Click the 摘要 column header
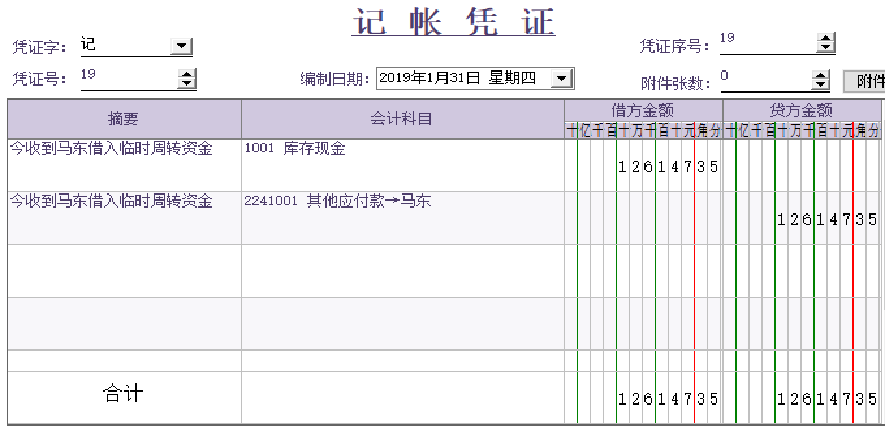The image size is (885, 428). [124, 119]
